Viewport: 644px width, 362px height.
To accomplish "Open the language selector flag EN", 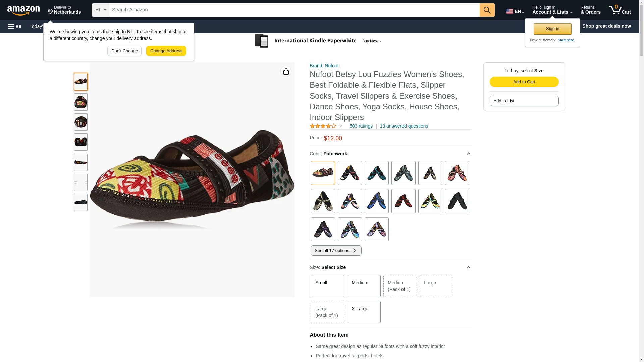I will [x=515, y=11].
